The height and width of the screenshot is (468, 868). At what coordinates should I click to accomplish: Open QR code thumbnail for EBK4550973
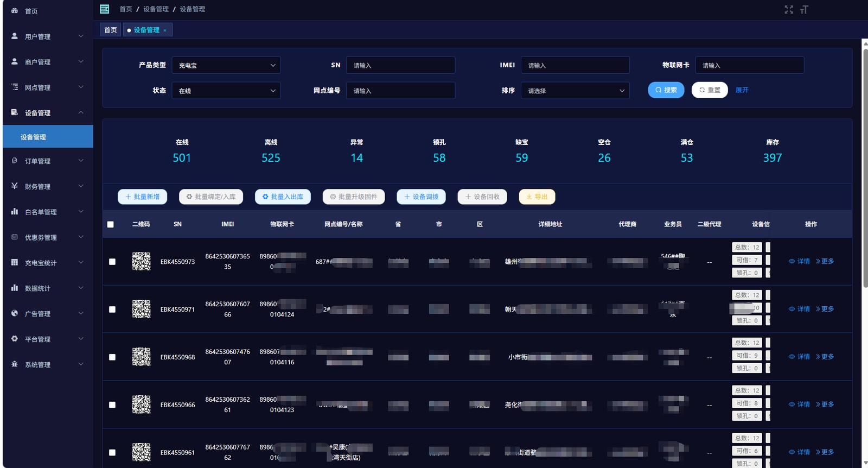141,261
